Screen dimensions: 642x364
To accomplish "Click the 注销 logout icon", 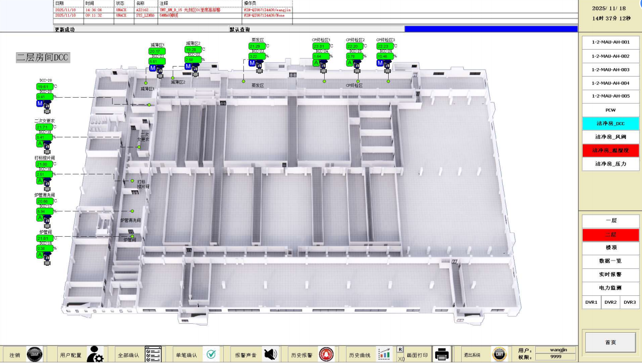I will (x=34, y=354).
